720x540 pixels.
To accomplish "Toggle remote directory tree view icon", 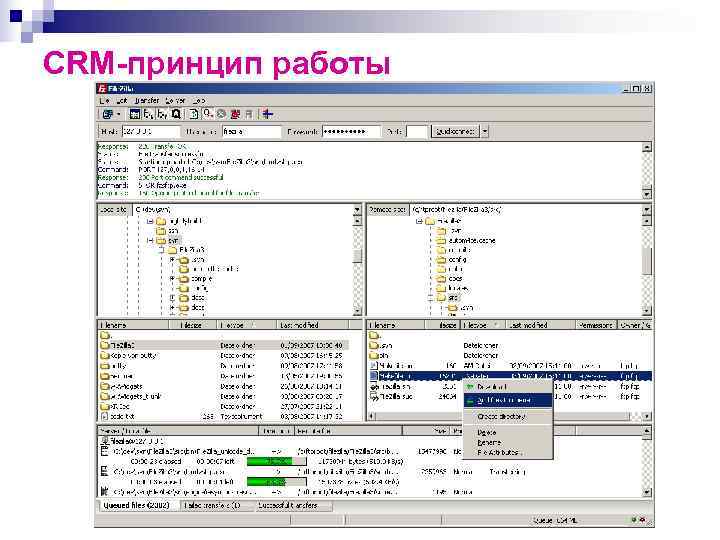I will 162,114.
